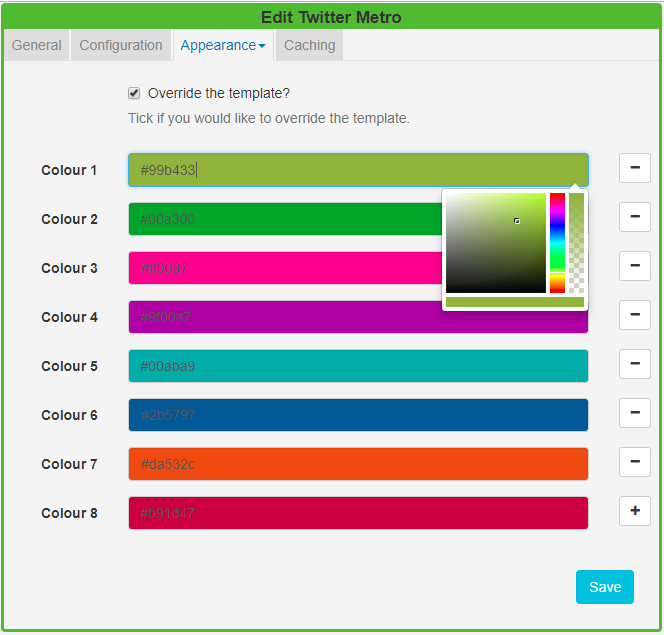The height and width of the screenshot is (635, 664).
Task: Open the Configuration tab
Action: click(x=121, y=45)
